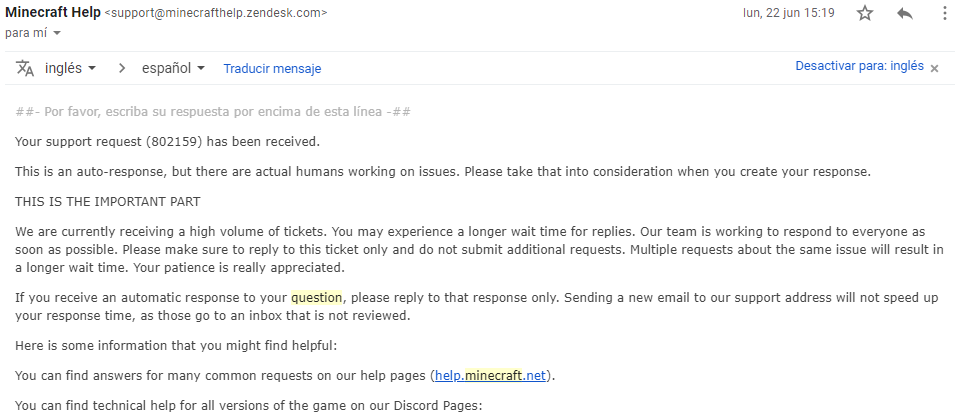Viewport: 956px width, 419px height.
Task: Click the Minecraft Help sender name
Action: click(52, 13)
